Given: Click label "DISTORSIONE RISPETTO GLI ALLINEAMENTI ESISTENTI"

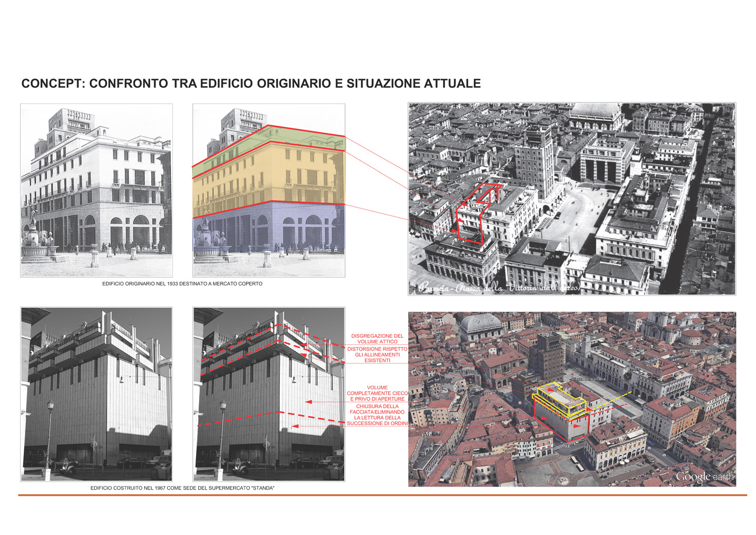Looking at the screenshot, I should pos(377,354).
